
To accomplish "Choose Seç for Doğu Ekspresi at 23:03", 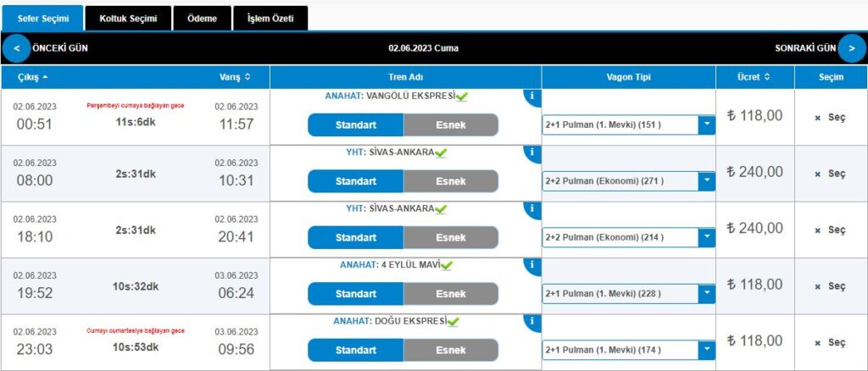I will click(831, 342).
